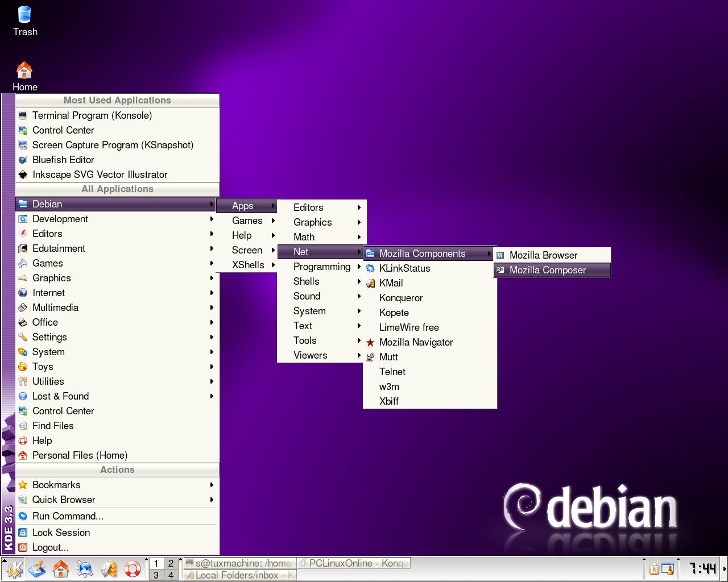Screen dimensions: 728x582
Task: Switch to the s@tuxmachine taskbar window
Action: point(239,563)
